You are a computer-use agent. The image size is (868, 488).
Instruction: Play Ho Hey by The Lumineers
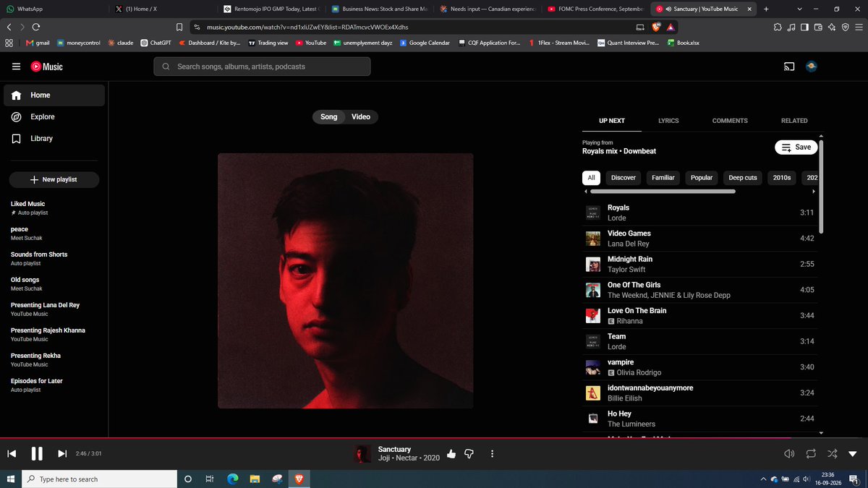point(700,419)
